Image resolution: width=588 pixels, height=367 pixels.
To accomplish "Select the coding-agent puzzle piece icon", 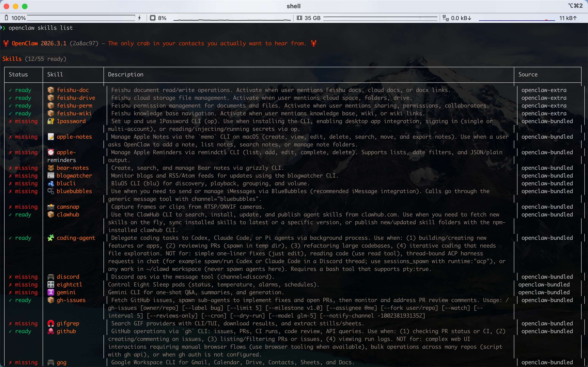I will [x=51, y=238].
